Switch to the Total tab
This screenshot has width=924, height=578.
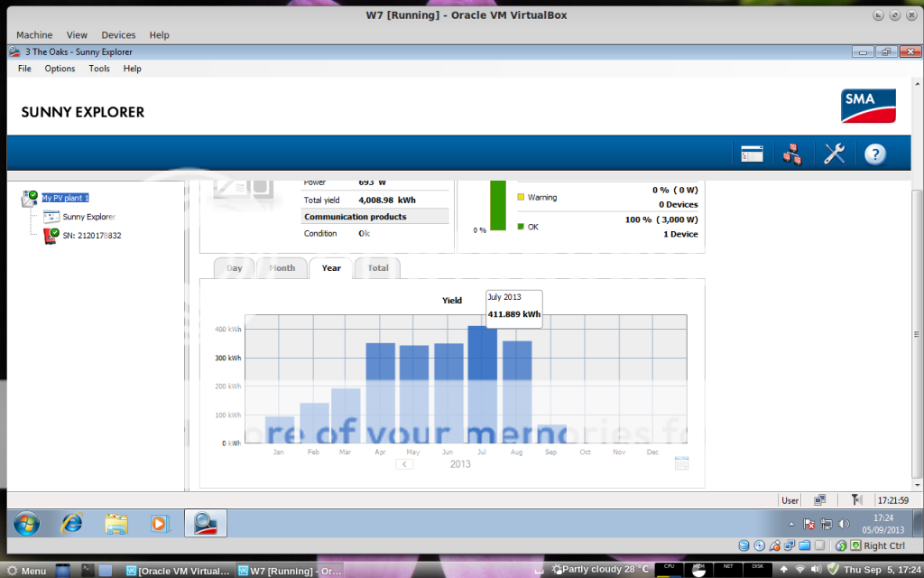378,267
